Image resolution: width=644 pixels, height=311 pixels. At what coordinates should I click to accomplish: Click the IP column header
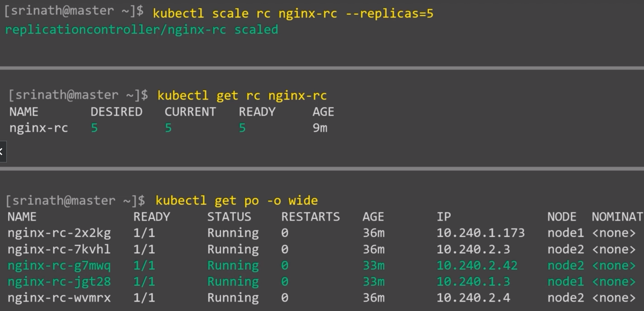444,217
